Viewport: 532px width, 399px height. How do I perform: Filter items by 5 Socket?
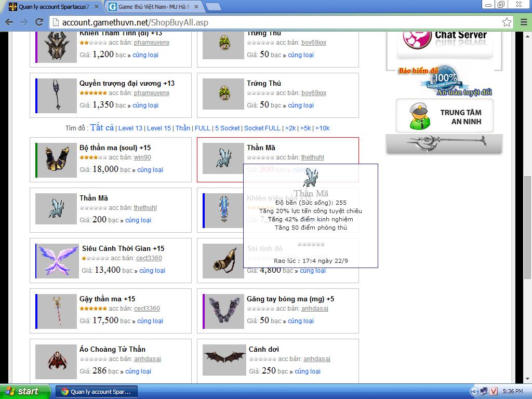228,128
